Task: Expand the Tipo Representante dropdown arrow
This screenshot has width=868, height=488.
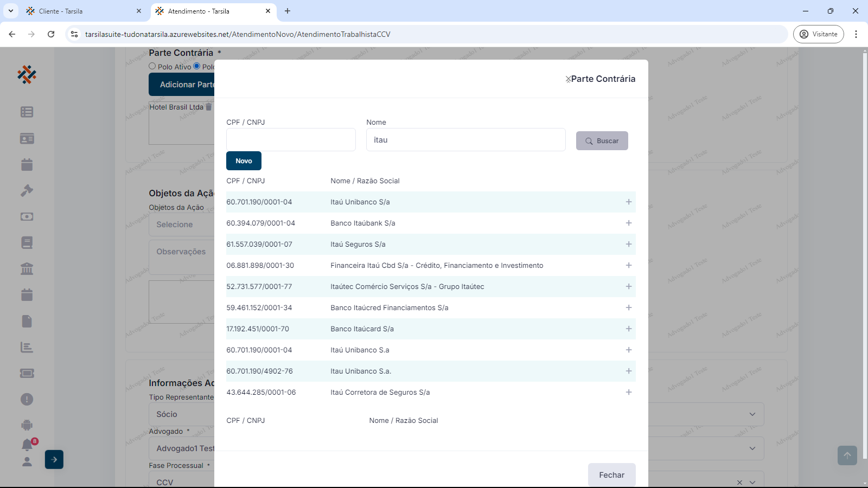Action: tap(752, 414)
